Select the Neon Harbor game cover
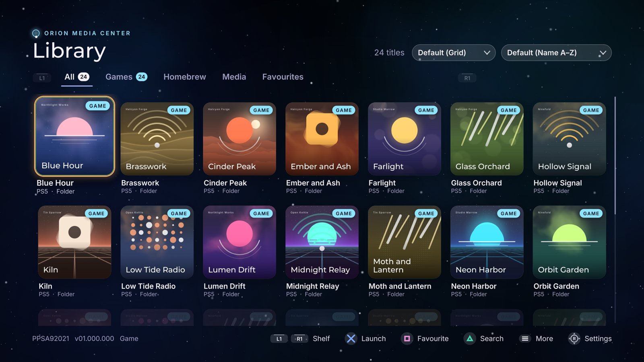Viewport: 644px width, 362px height. (487, 242)
